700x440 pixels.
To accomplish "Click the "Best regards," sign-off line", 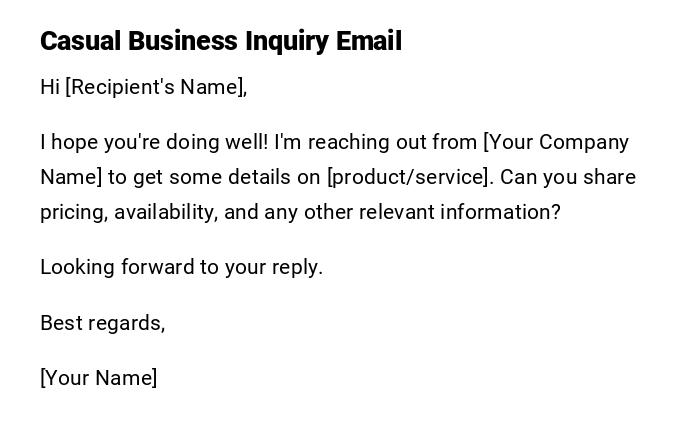I will click(102, 323).
